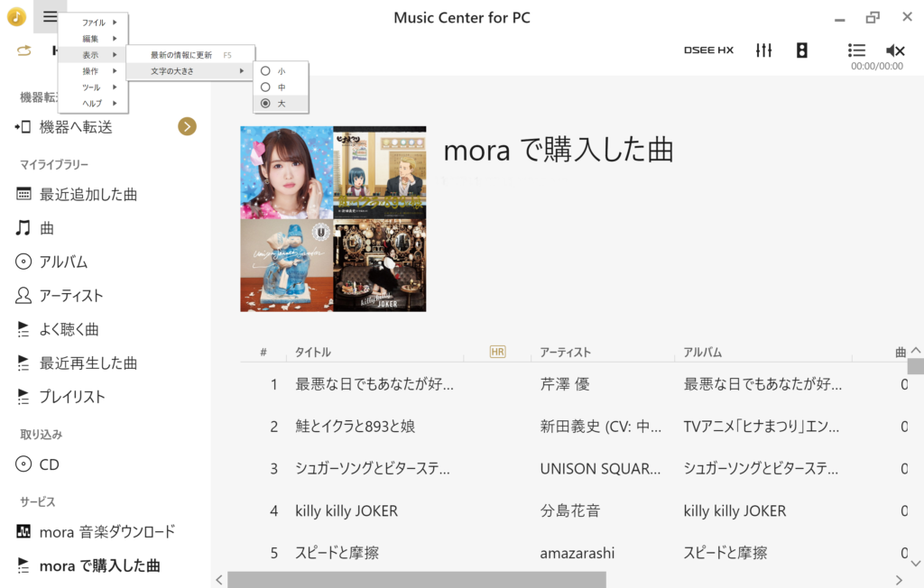This screenshot has height=588, width=924.
Task: Show the play queue list icon
Action: (856, 51)
